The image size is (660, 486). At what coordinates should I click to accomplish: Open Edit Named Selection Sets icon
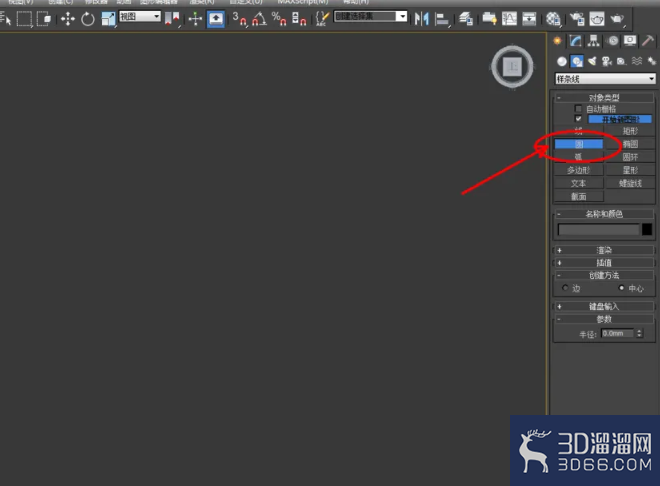[x=322, y=19]
